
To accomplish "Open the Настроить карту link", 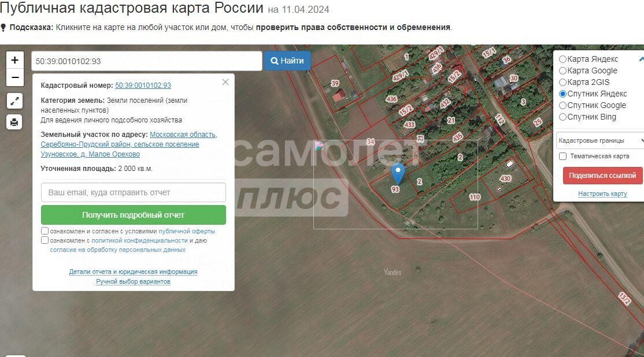I will coord(602,194).
